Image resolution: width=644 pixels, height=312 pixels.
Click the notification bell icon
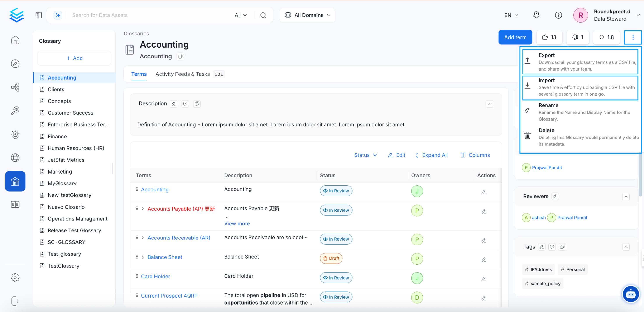point(536,15)
